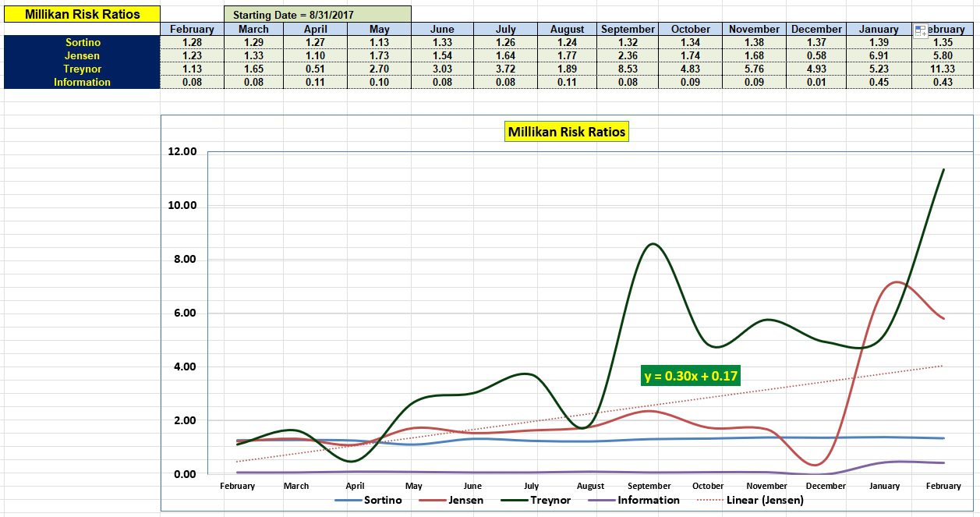This screenshot has width=980, height=517.
Task: Select Sortino March value 1.29
Action: click(254, 42)
